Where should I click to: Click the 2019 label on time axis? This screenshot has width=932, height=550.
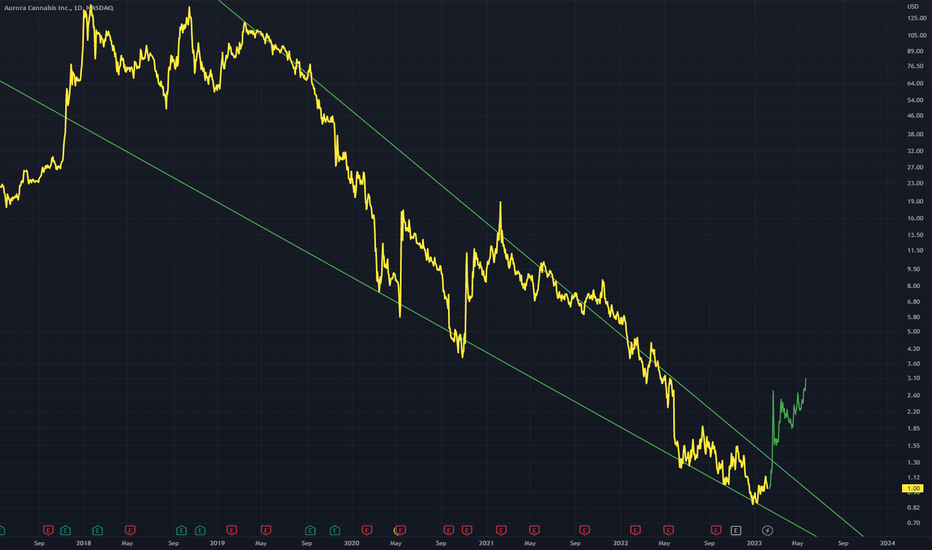pyautogui.click(x=218, y=543)
